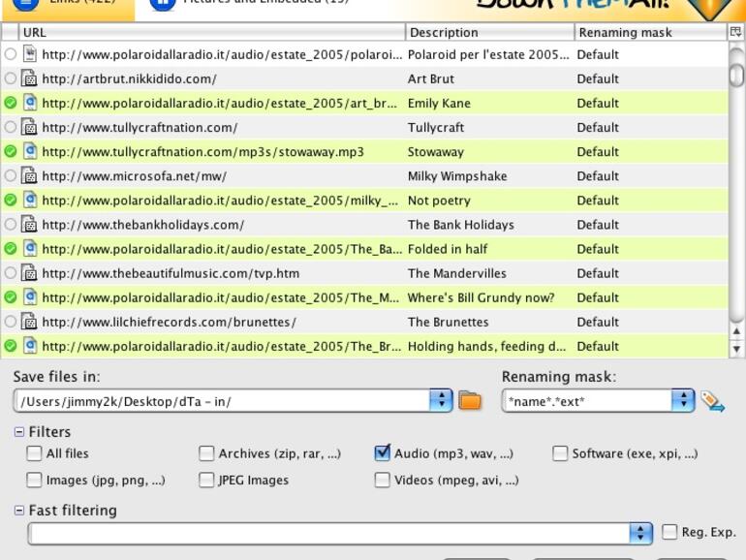
Task: Click page icon for tullycraftnation.com/ row
Action: click(29, 127)
